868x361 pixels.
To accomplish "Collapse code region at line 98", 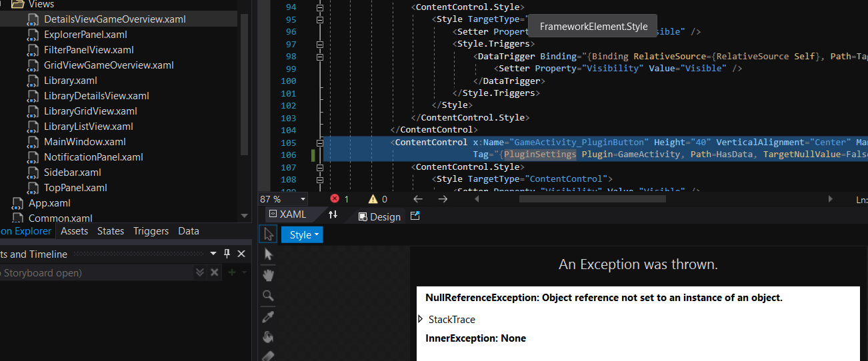I will [x=319, y=57].
